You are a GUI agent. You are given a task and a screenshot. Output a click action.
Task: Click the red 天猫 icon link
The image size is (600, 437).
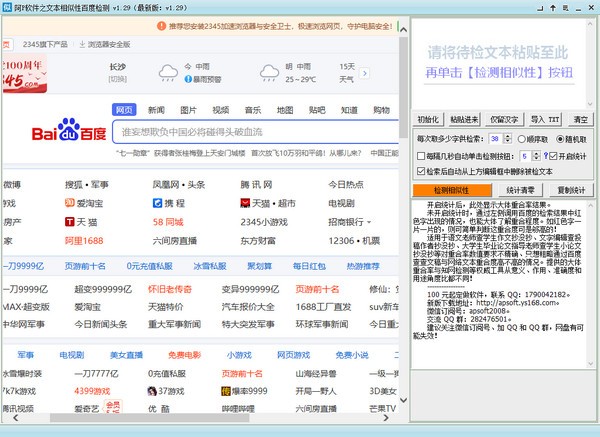coord(69,221)
